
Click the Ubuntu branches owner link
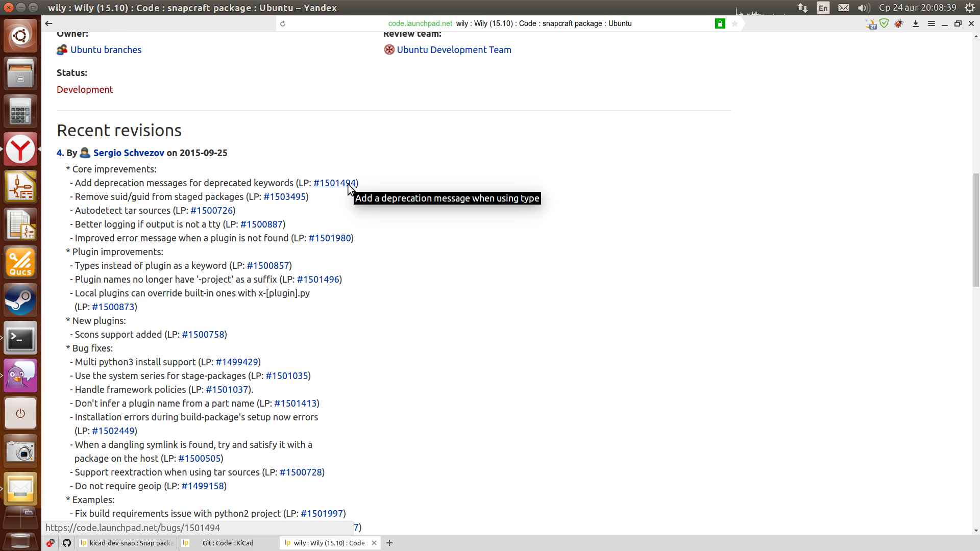click(106, 50)
